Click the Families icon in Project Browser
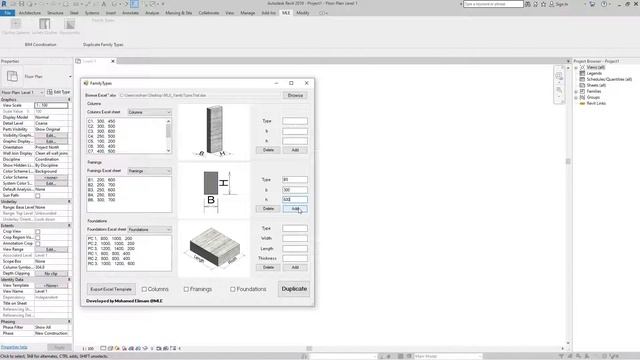This screenshot has height=360, width=640. click(582, 91)
